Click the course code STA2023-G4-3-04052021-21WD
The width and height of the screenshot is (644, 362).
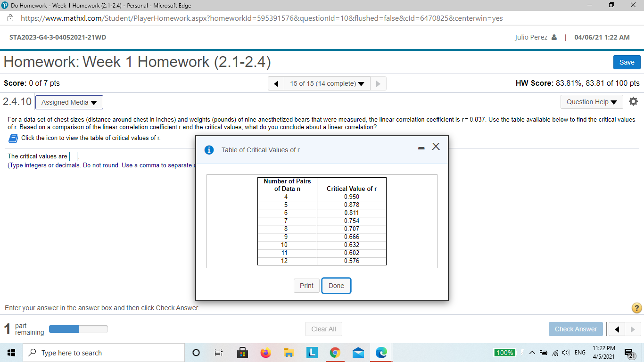(x=58, y=37)
